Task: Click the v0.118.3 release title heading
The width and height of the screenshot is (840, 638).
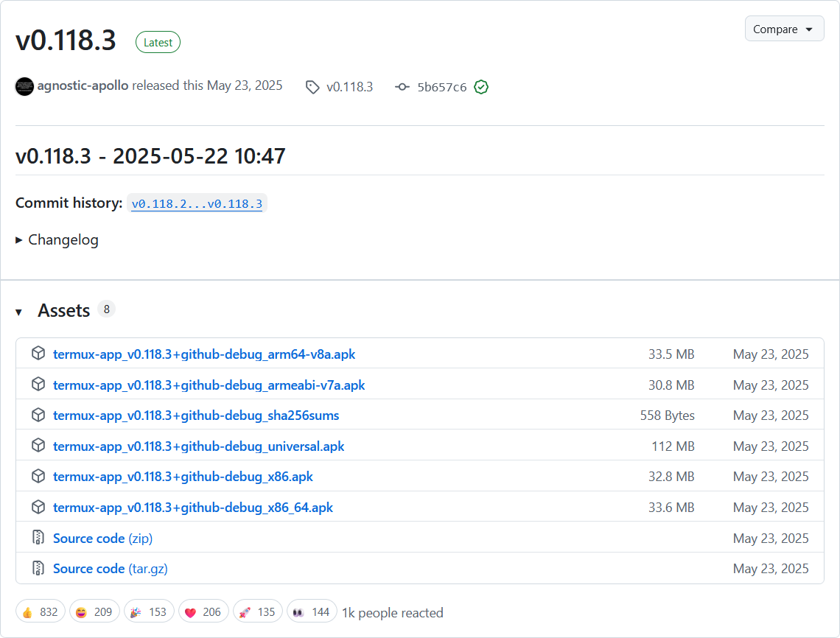Action: 66,41
